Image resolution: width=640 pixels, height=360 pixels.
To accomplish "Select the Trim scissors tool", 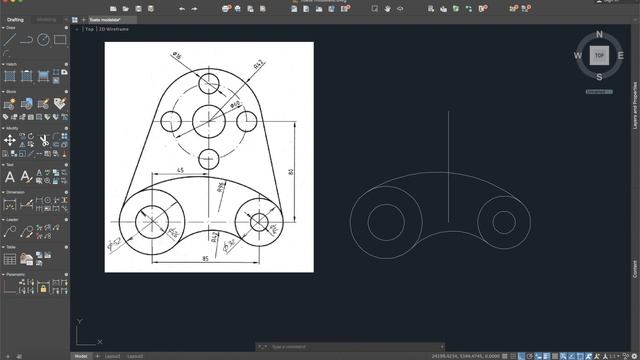I will pyautogui.click(x=44, y=140).
